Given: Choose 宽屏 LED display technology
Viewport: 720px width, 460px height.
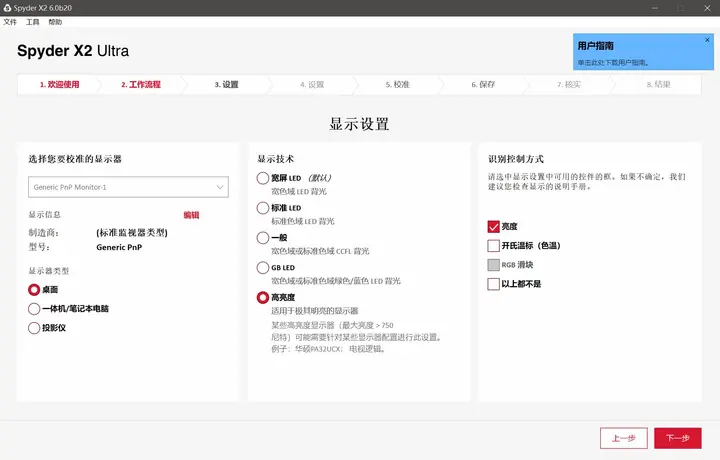Looking at the screenshot, I should [x=263, y=178].
